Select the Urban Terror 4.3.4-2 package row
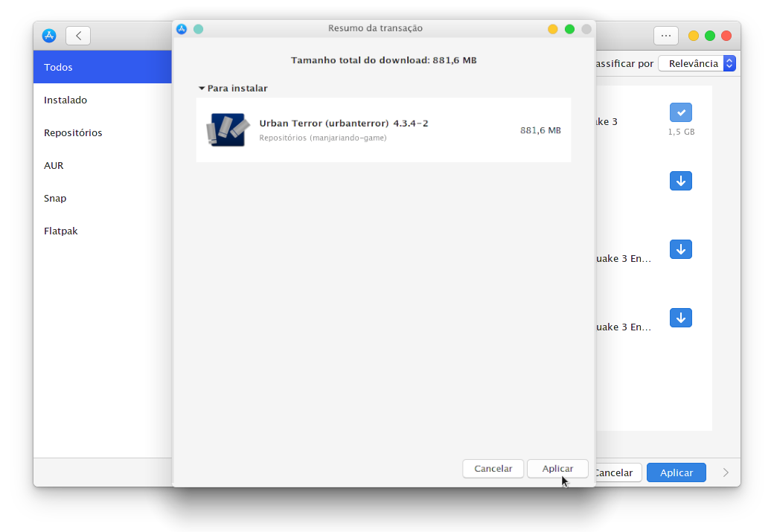Image resolution: width=774 pixels, height=532 pixels. 383,130
